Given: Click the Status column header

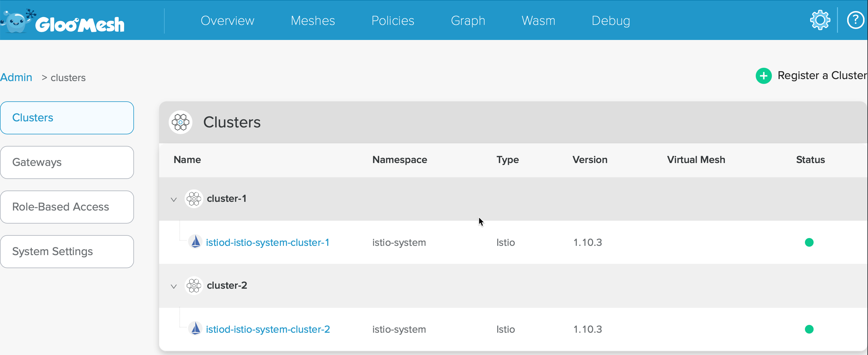Looking at the screenshot, I should 810,160.
